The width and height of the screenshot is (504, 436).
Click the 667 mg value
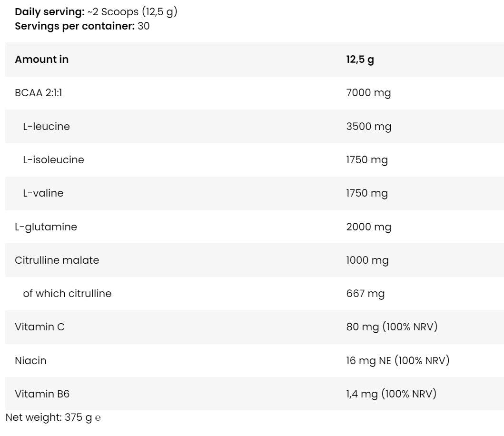point(365,294)
